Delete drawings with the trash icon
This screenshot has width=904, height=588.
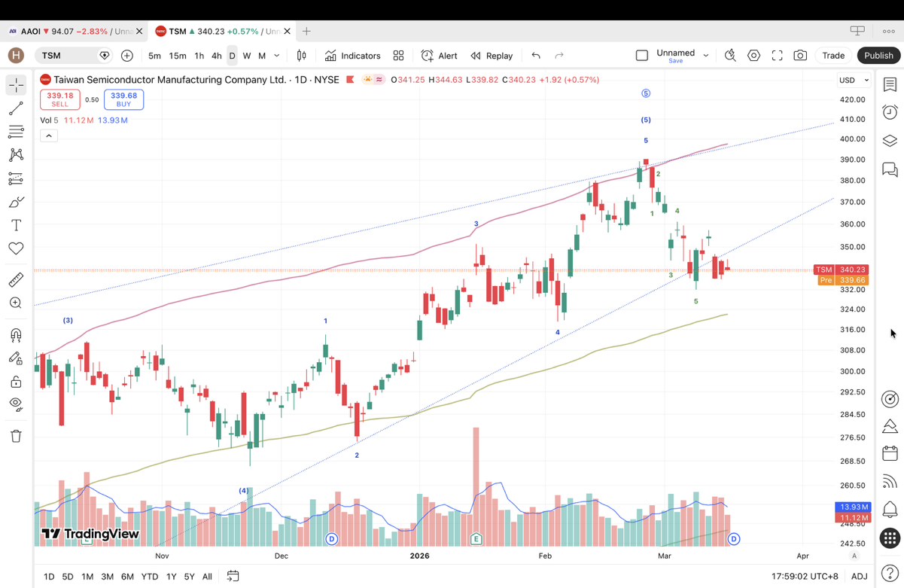tap(16, 436)
